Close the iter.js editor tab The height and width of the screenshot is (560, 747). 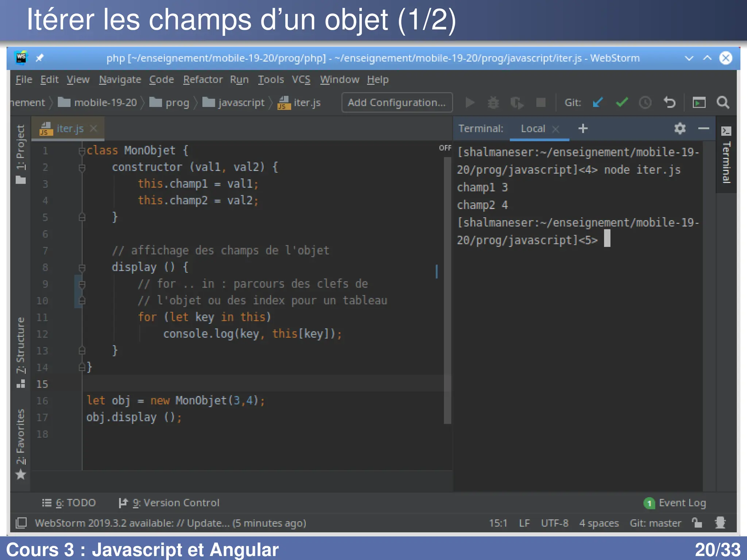pos(94,128)
